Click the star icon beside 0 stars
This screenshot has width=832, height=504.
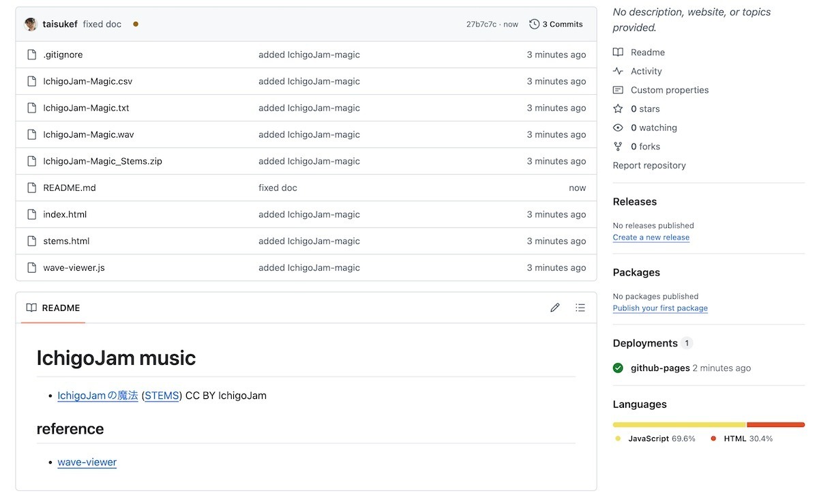pyautogui.click(x=618, y=108)
